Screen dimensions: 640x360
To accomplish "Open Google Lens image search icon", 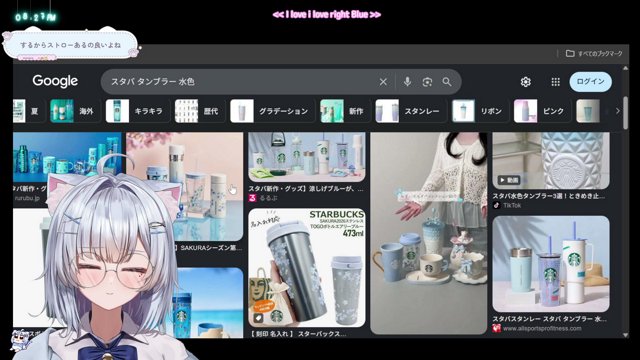I will coord(427,82).
